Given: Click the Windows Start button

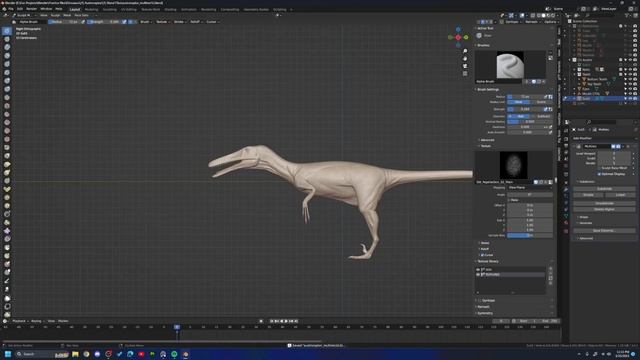Looking at the screenshot, I should pyautogui.click(x=8, y=354).
